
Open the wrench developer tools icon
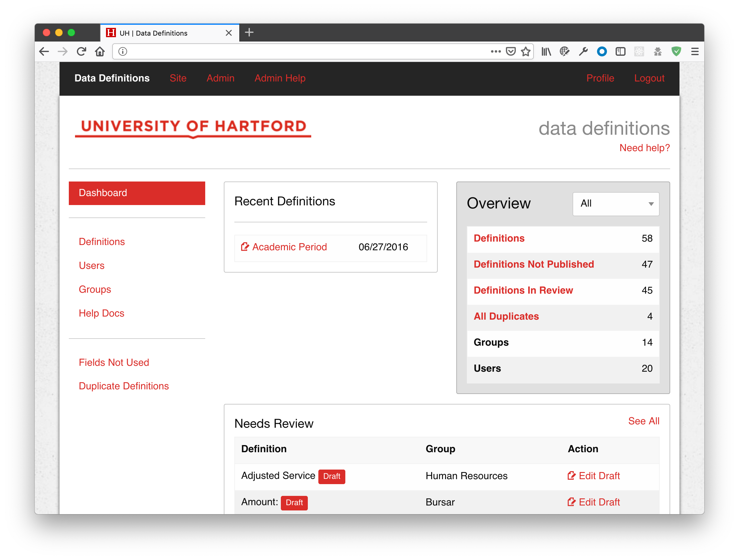tap(583, 52)
